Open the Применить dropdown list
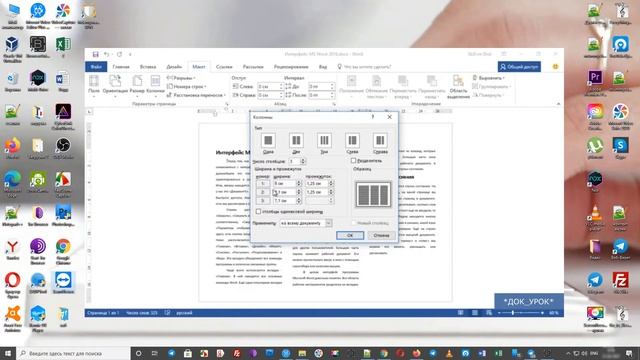 tap(328, 223)
